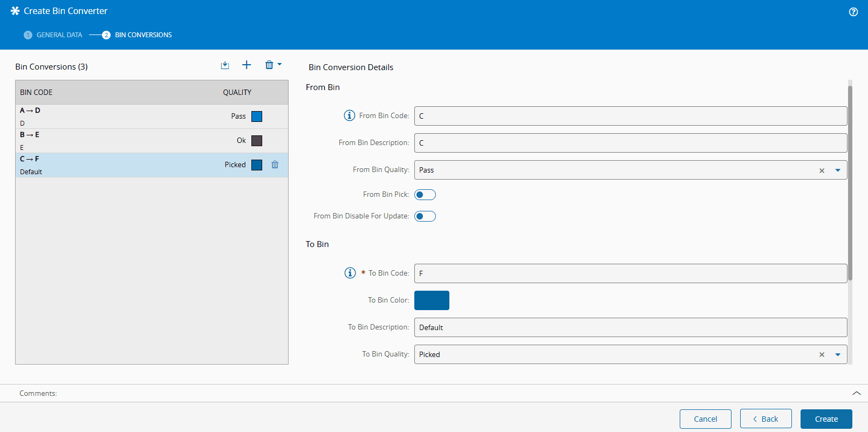Click info icon beside To Bin Code
The image size is (868, 432).
pyautogui.click(x=350, y=273)
